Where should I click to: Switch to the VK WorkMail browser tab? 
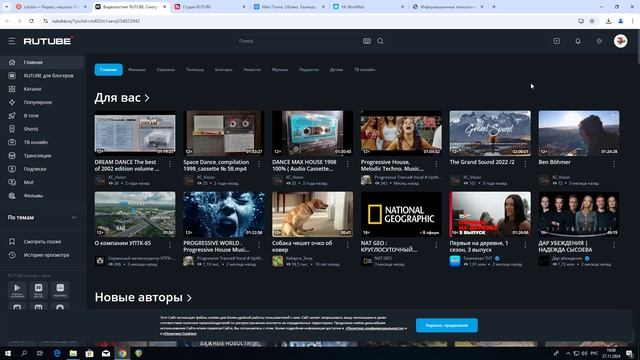point(369,7)
